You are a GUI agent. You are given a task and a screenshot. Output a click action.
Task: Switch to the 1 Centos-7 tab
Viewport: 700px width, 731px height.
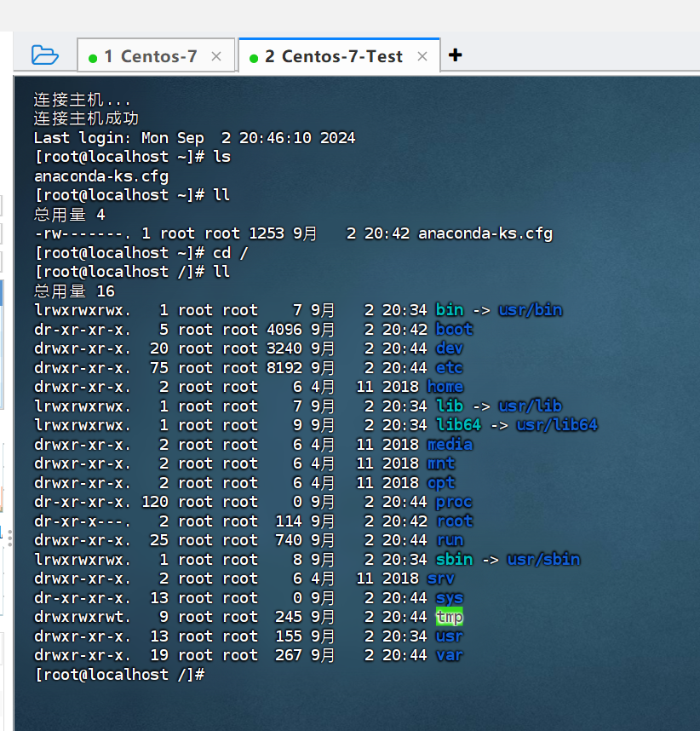(x=151, y=56)
